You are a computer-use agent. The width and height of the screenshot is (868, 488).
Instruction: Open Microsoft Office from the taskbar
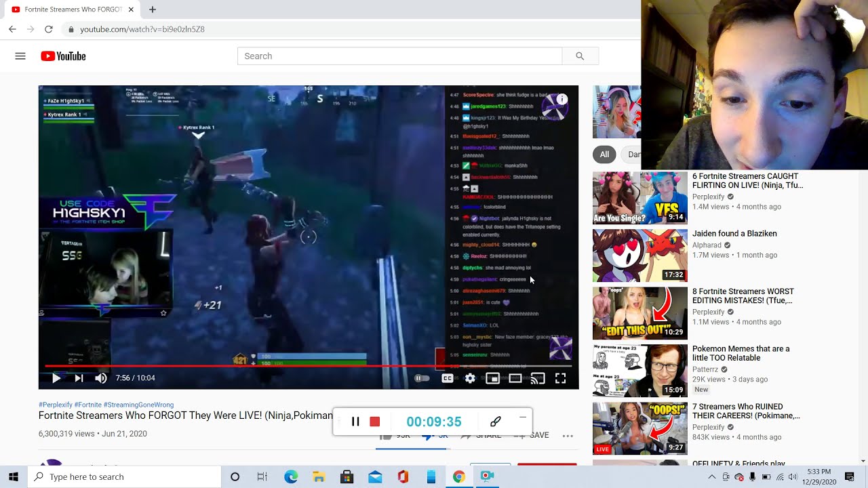(403, 477)
